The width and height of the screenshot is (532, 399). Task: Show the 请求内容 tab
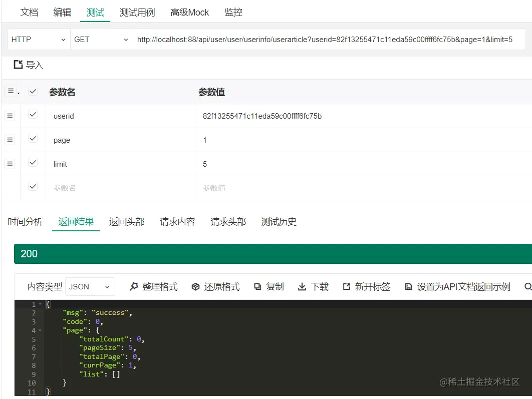pyautogui.click(x=177, y=222)
